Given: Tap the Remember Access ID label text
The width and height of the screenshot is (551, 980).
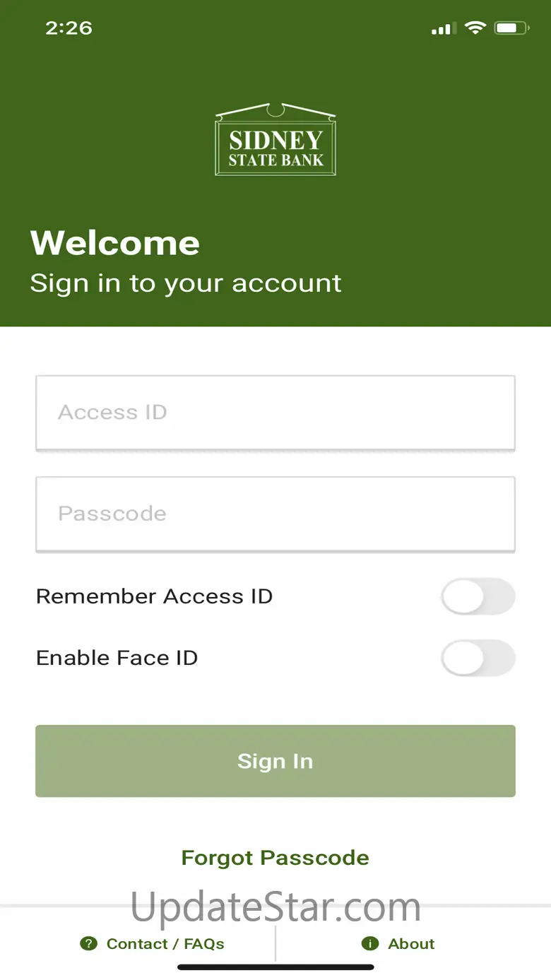Looking at the screenshot, I should 154,596.
